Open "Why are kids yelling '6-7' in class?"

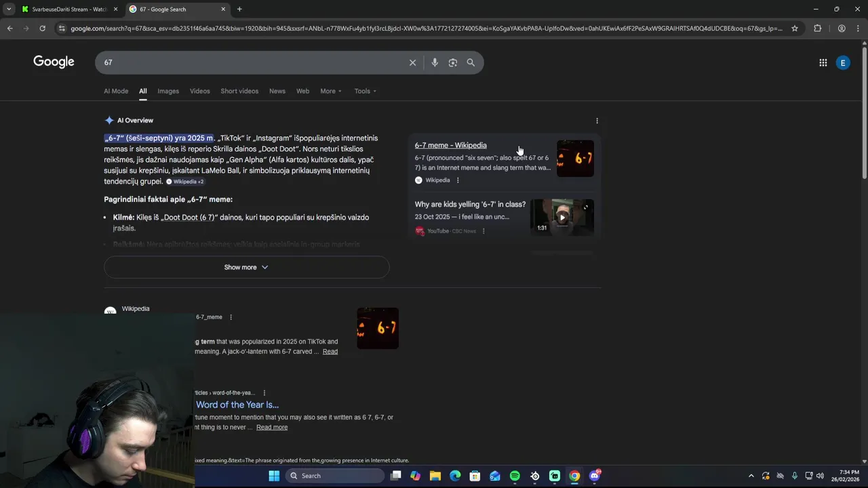pyautogui.click(x=470, y=204)
